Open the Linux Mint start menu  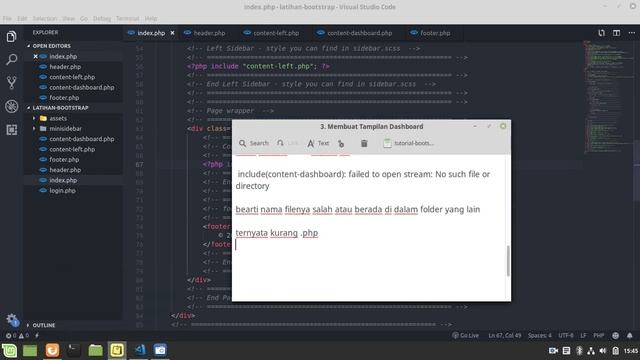[9, 350]
